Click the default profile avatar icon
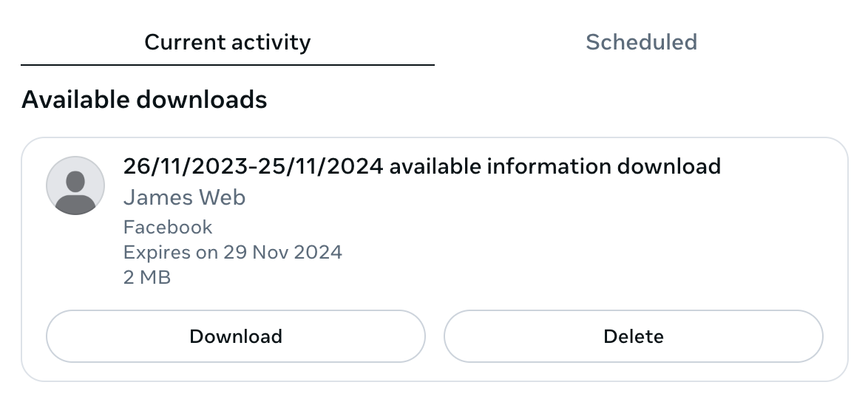 75,185
